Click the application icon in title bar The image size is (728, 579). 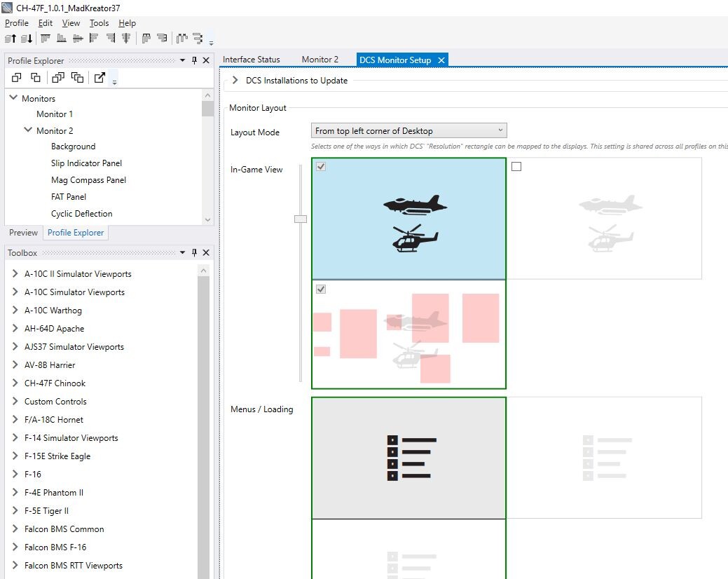7,8
